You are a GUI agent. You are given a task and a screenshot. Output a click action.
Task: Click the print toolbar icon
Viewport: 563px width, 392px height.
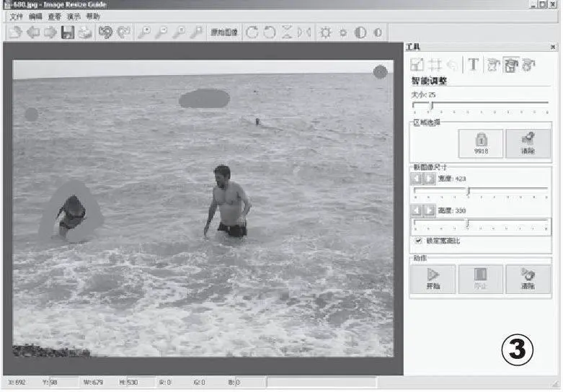(x=85, y=32)
